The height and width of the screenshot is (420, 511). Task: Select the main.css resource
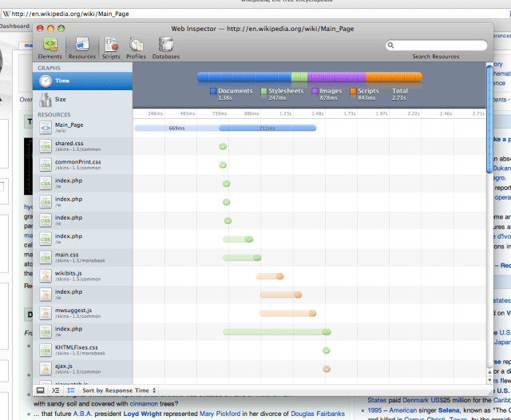coord(82,257)
